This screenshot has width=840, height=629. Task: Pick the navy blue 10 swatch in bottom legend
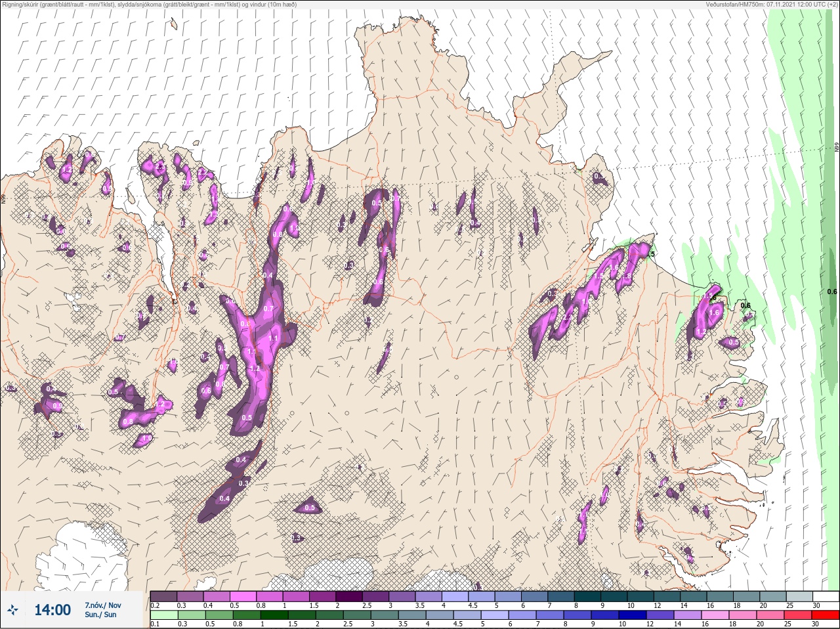coord(633,615)
